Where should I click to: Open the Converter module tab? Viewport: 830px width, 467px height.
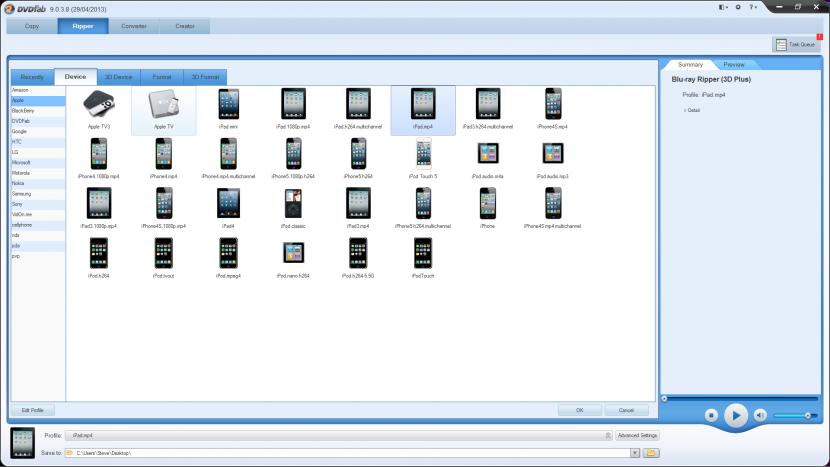[133, 26]
